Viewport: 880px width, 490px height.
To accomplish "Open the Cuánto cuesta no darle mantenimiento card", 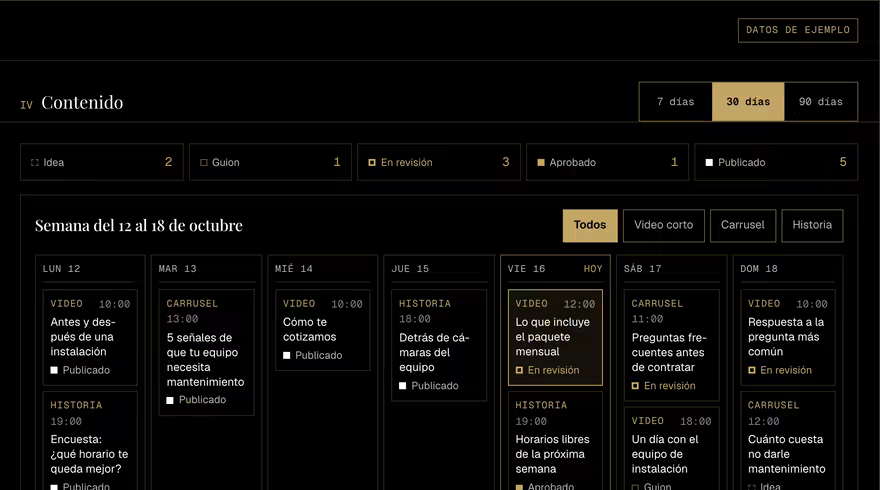I will (x=788, y=441).
